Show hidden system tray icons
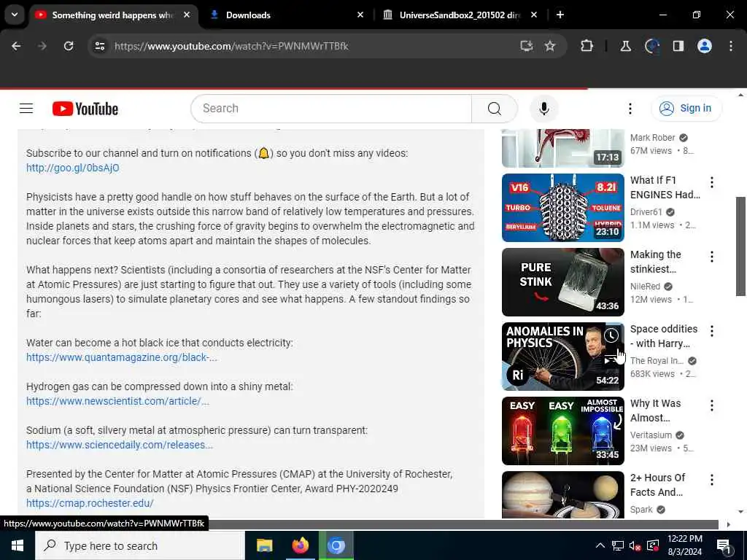Screen dimensions: 747x560 (x=600, y=545)
